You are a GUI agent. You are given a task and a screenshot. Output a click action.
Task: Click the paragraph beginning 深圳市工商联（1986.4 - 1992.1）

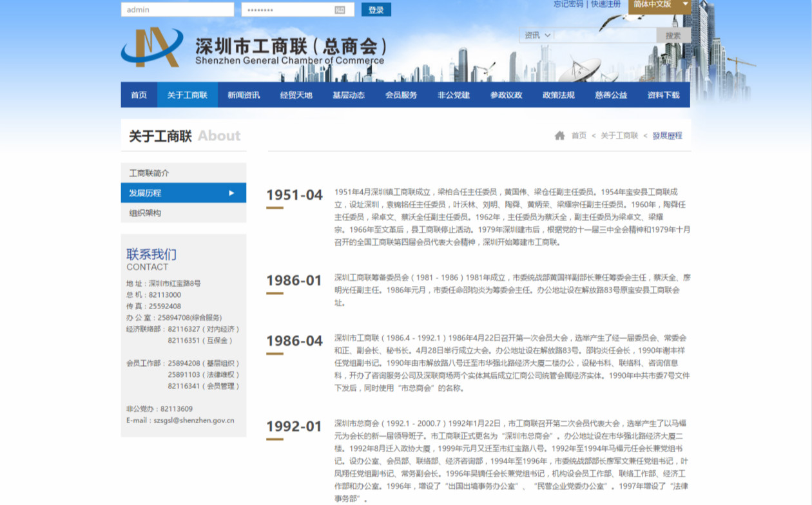[512, 363]
